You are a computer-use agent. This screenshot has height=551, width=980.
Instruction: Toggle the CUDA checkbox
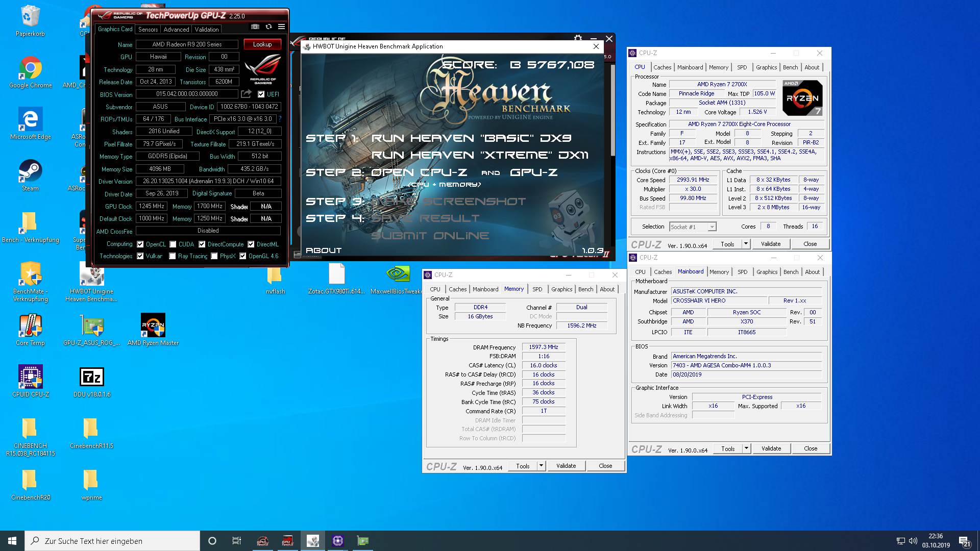click(x=173, y=244)
